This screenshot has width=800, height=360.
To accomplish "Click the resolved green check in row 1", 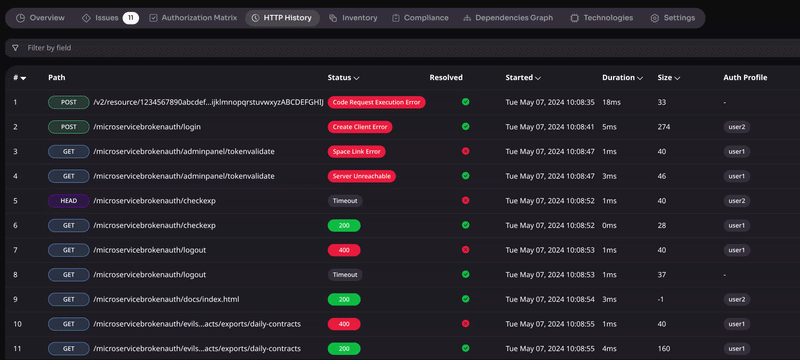I will (x=465, y=102).
